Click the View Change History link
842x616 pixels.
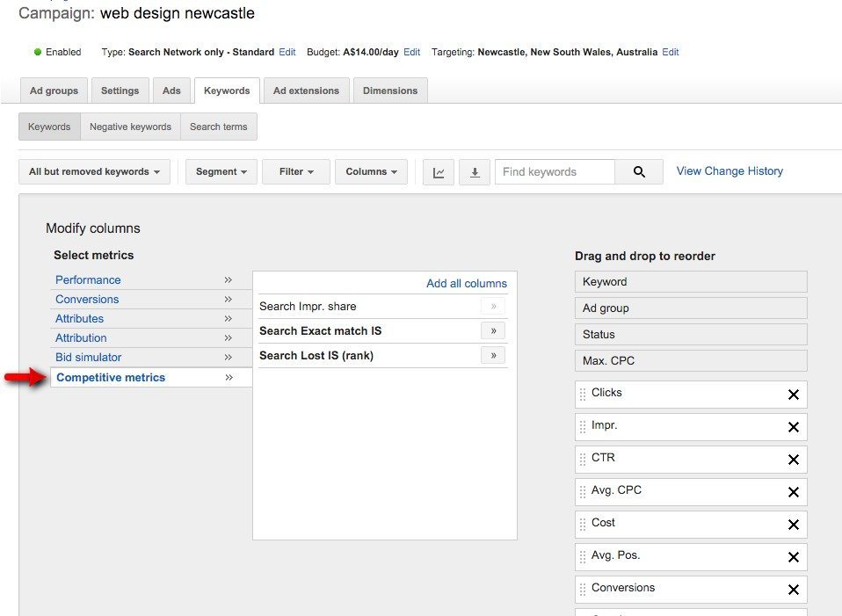pos(729,170)
